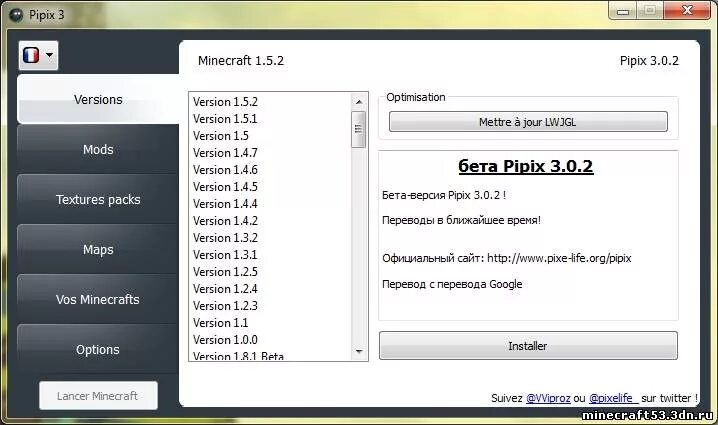Select Version 1.5.2 in the list
The image size is (718, 425).
pyautogui.click(x=270, y=102)
